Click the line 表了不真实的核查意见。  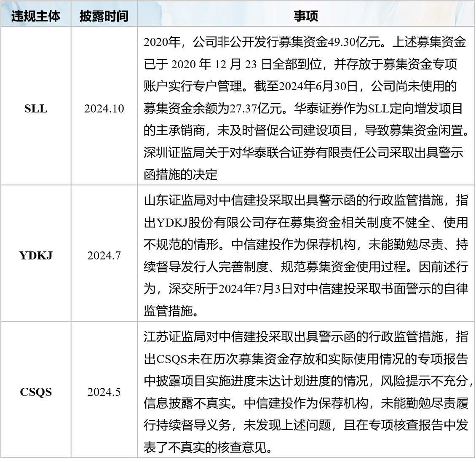208,447
